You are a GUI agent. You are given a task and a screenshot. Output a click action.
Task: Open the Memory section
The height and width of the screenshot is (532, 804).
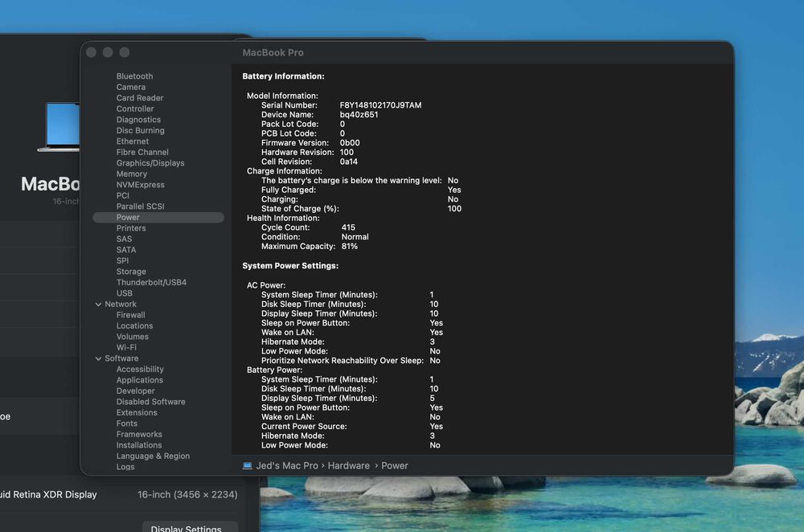131,174
